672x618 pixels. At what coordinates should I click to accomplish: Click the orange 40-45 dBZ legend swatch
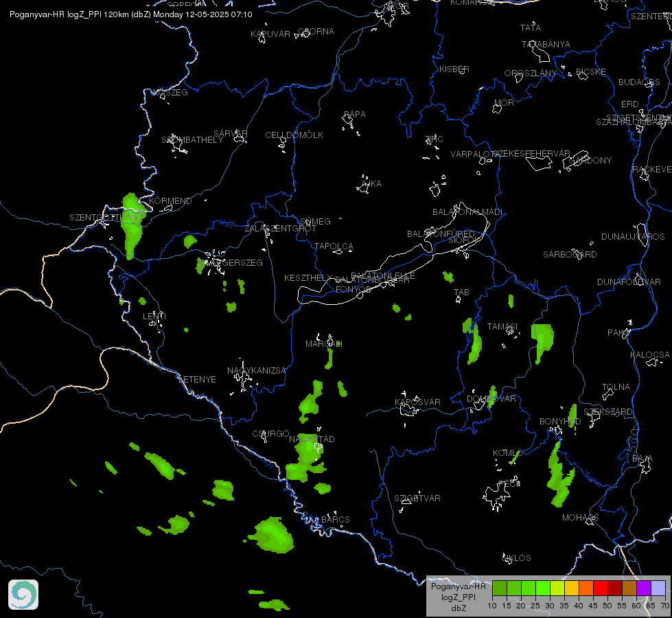point(586,588)
